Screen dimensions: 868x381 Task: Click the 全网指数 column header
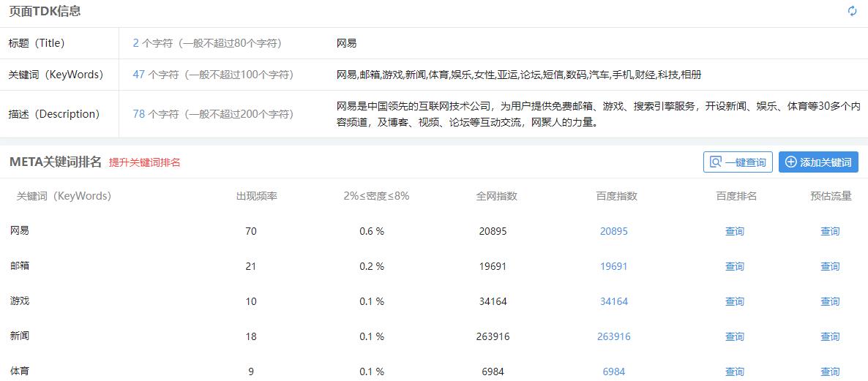pos(496,196)
